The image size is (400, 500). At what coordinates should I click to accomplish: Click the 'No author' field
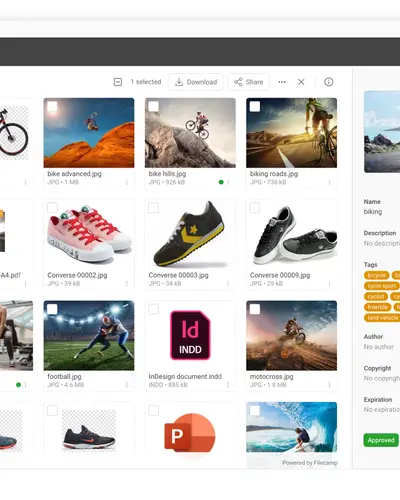pos(379,347)
